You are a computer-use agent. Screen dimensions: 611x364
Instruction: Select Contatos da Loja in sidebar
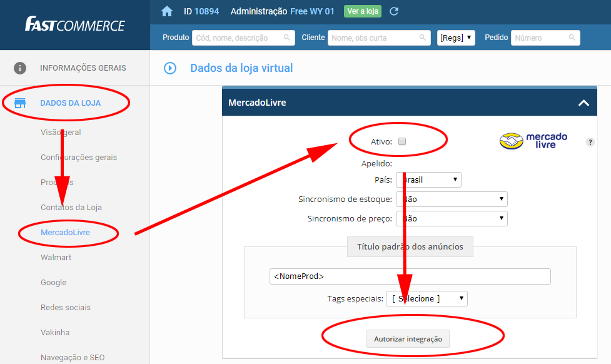(71, 208)
